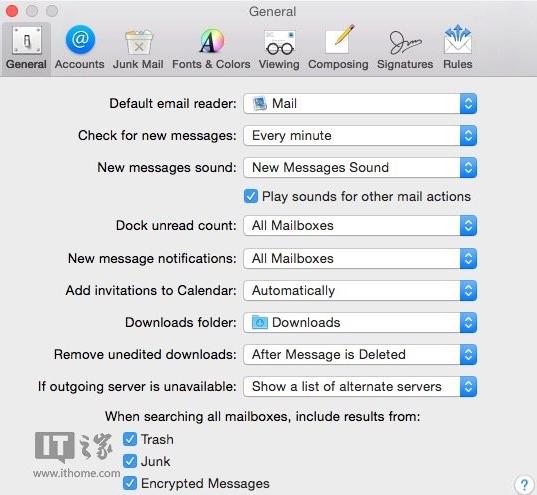Switch to the Viewing tab label

coord(279,64)
